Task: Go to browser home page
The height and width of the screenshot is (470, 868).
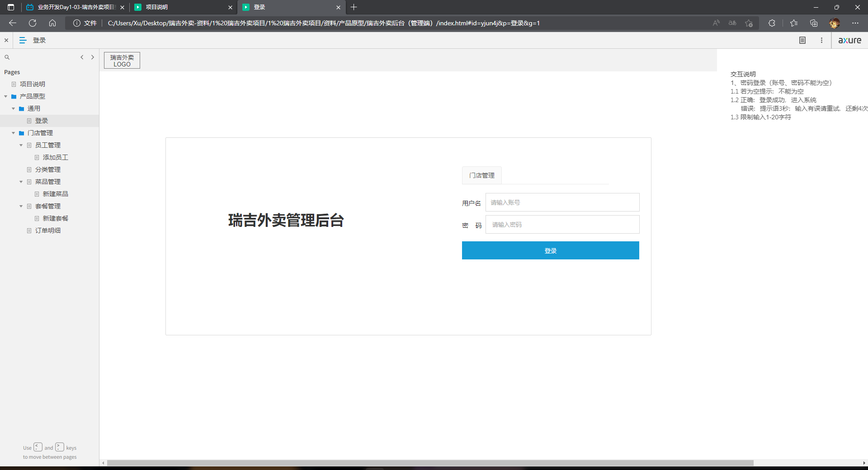Action: point(52,23)
